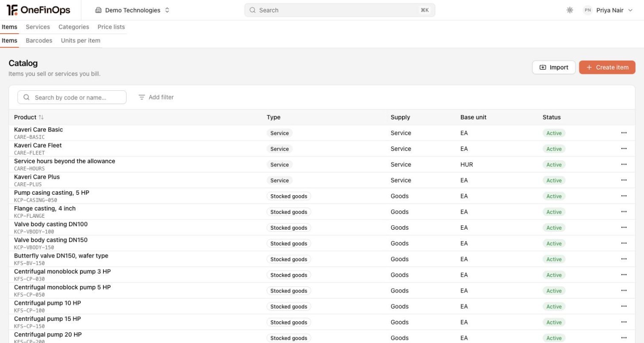
Task: Sort by the Product column arrows
Action: (41, 117)
